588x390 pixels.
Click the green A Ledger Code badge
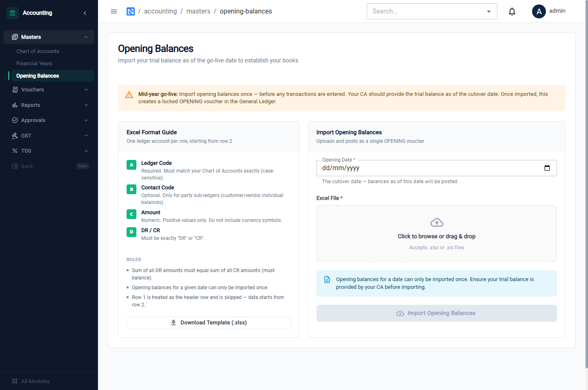point(131,165)
